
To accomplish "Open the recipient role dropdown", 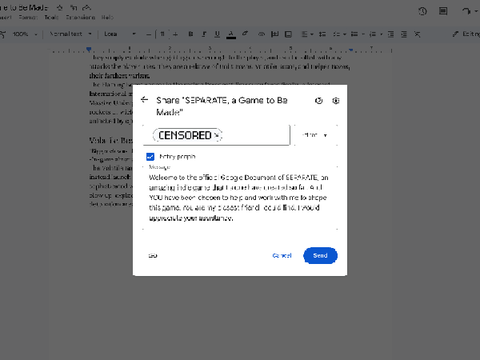I will (x=315, y=135).
